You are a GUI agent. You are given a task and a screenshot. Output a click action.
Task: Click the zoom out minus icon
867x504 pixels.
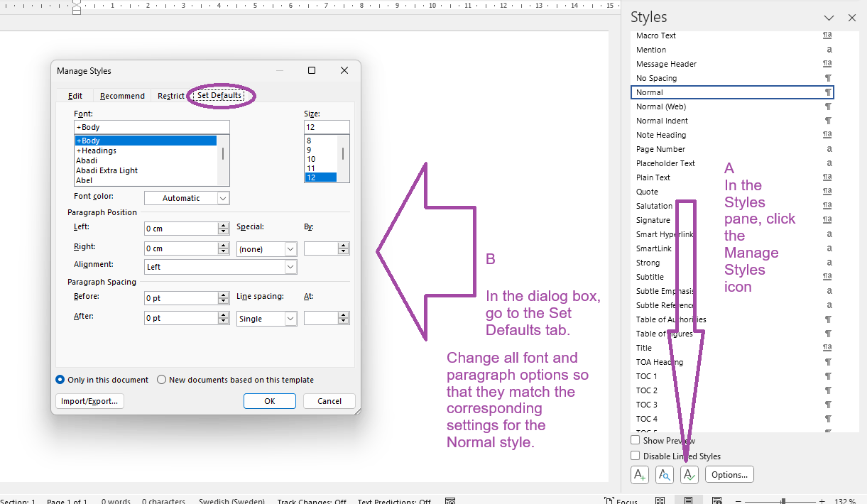point(738,501)
